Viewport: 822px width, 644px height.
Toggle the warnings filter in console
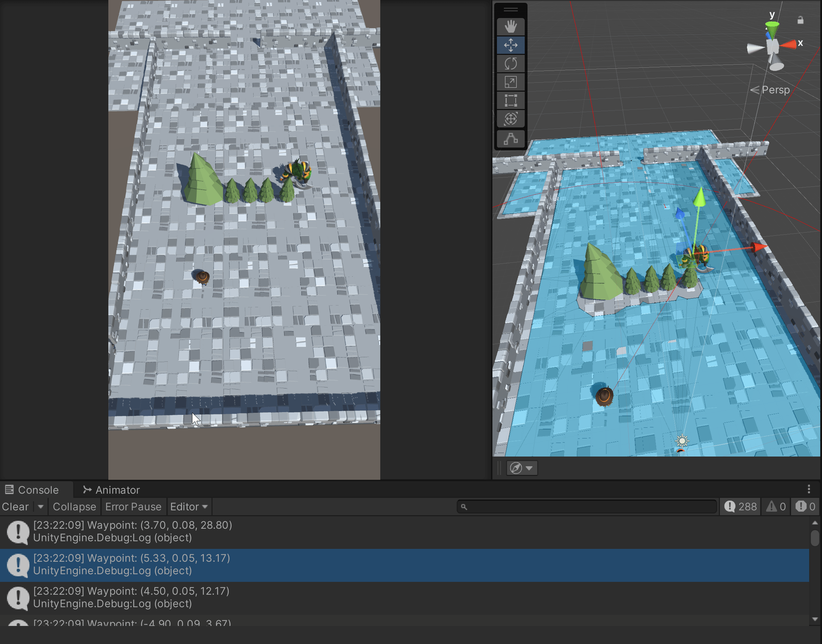tap(776, 507)
